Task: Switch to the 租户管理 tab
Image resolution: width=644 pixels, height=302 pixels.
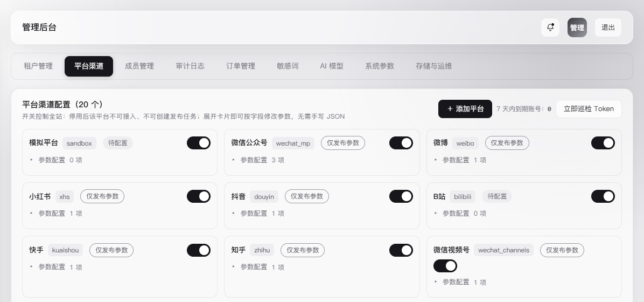Action: (x=38, y=66)
